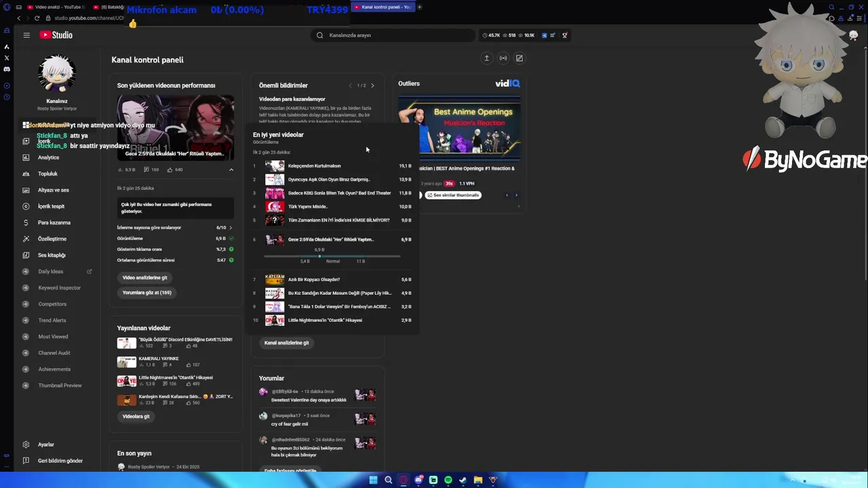Show previous Outliers card arrow

[x=507, y=195]
